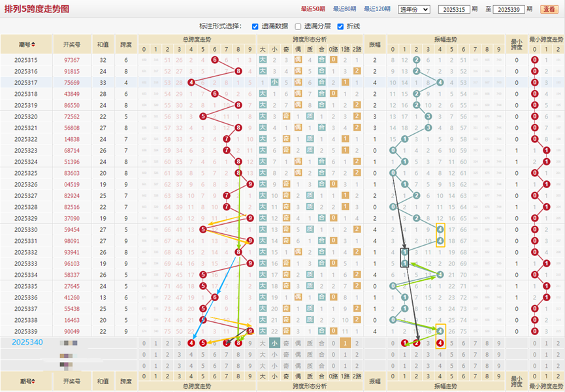Toggle red 5 in 2025340 总跨度走势 row
The height and width of the screenshot is (392, 565).
pos(203,343)
